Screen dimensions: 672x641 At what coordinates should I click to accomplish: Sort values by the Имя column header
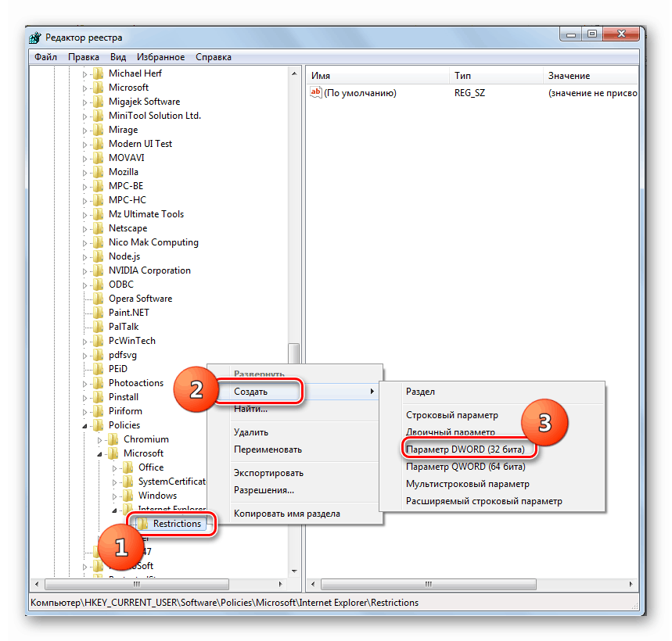coord(378,76)
